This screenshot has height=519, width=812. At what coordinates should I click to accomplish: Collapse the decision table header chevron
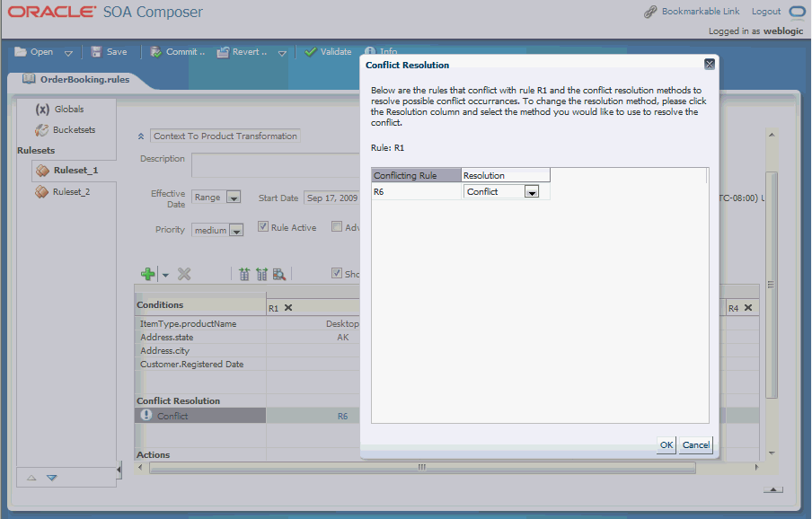coord(141,136)
